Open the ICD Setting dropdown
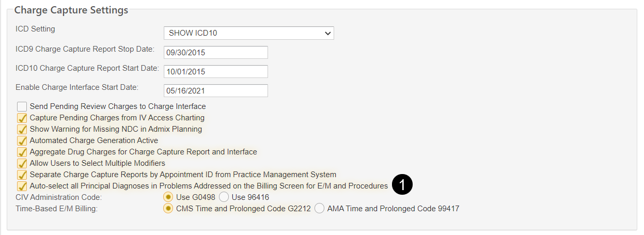This screenshot has height=235, width=644. (248, 33)
